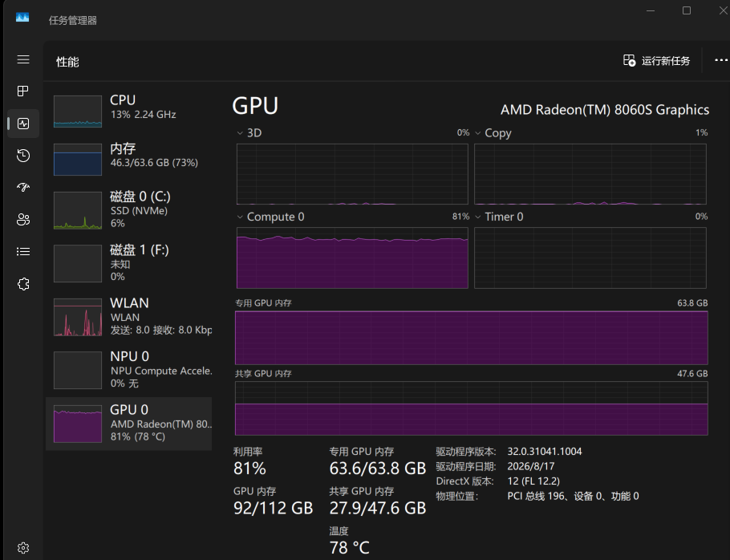The width and height of the screenshot is (730, 560).
Task: Click the 92/112 GB GPU memory value
Action: pyautogui.click(x=274, y=509)
